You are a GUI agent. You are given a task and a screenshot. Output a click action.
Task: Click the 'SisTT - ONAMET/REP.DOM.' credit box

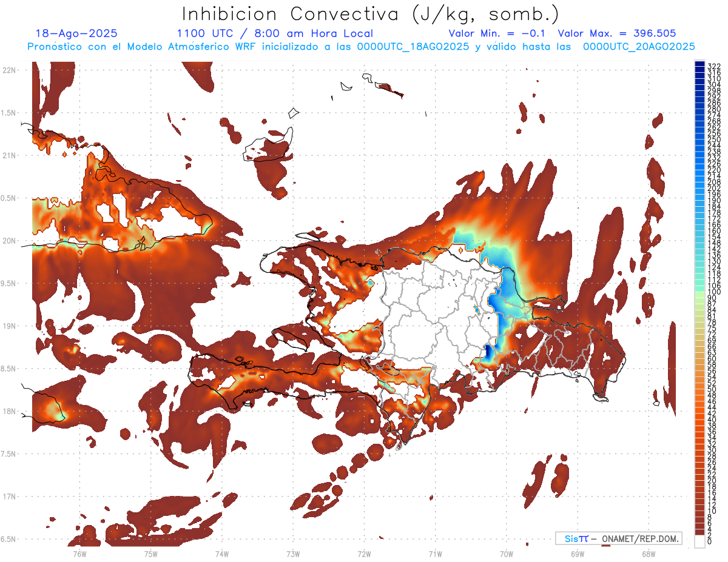618,538
